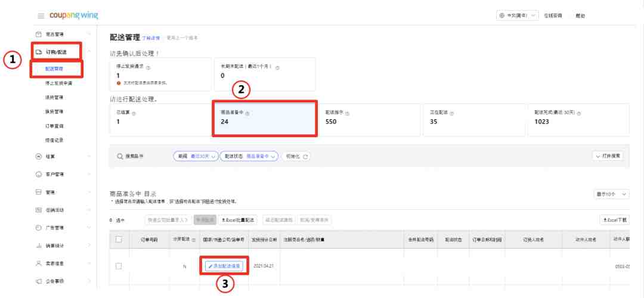
Task: Select the in-delivery card showing 35
Action: pyautogui.click(x=475, y=120)
